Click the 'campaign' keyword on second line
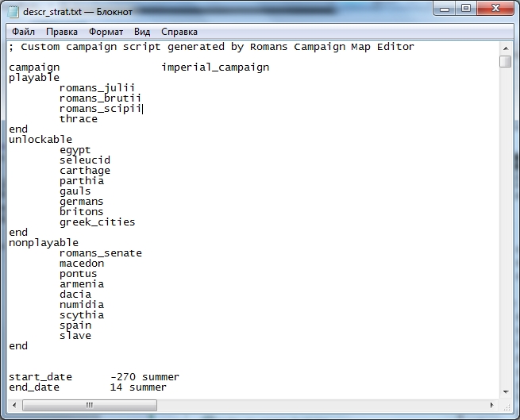The height and width of the screenshot is (420, 520). click(x=34, y=67)
